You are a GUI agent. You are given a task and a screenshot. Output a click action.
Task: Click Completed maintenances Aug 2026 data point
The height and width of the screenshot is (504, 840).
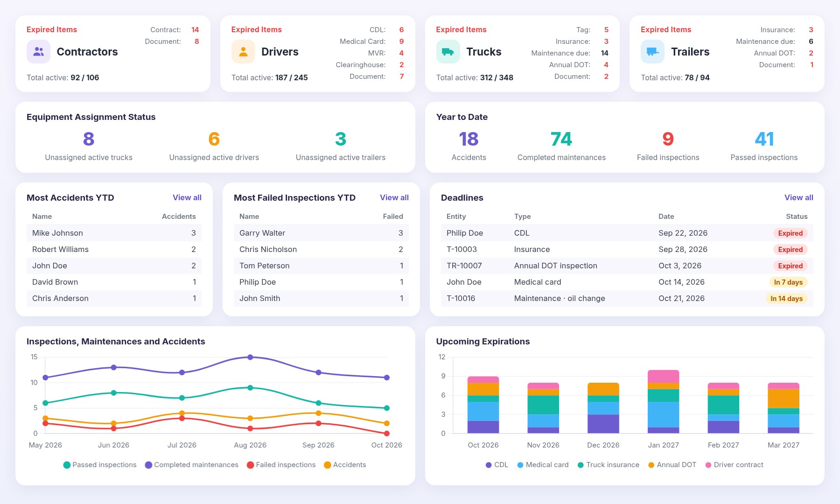[250, 357]
